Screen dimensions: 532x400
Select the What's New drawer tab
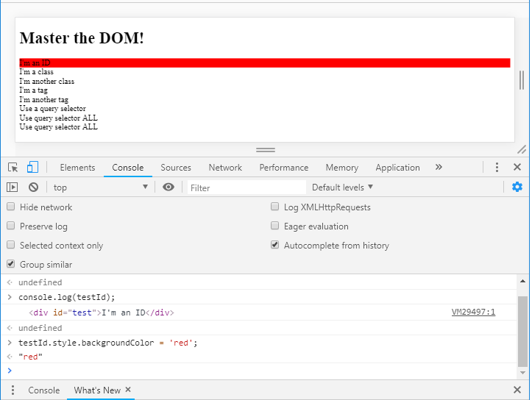[97, 390]
